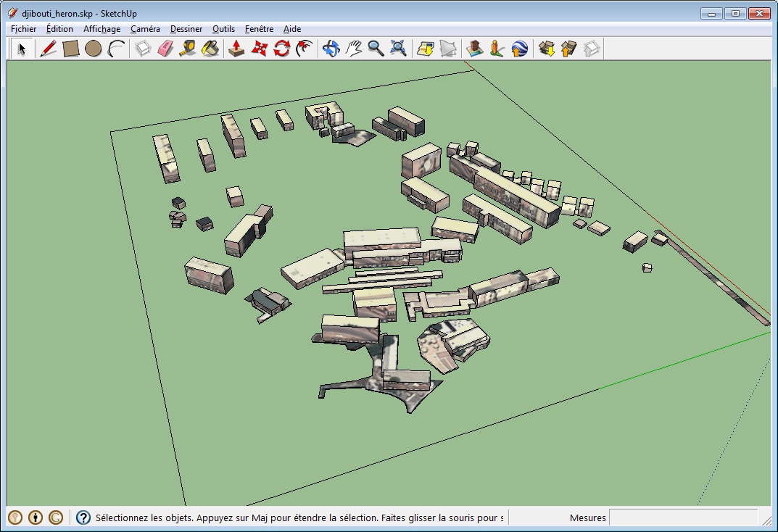Open the Dessiner menu
The width and height of the screenshot is (778, 532).
point(186,29)
